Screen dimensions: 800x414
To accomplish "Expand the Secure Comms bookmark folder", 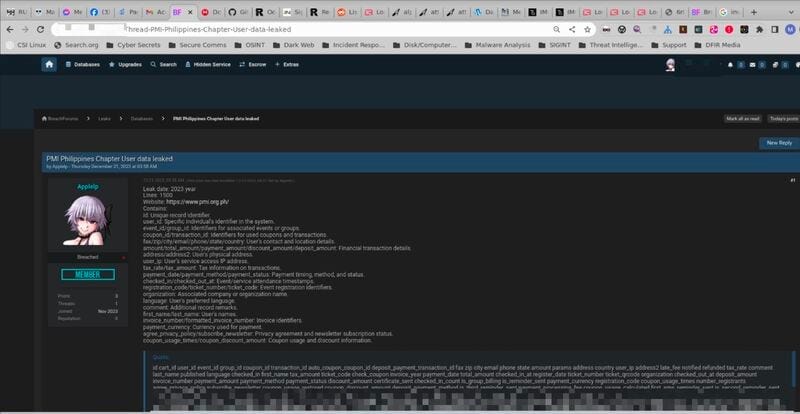I will [x=197, y=45].
